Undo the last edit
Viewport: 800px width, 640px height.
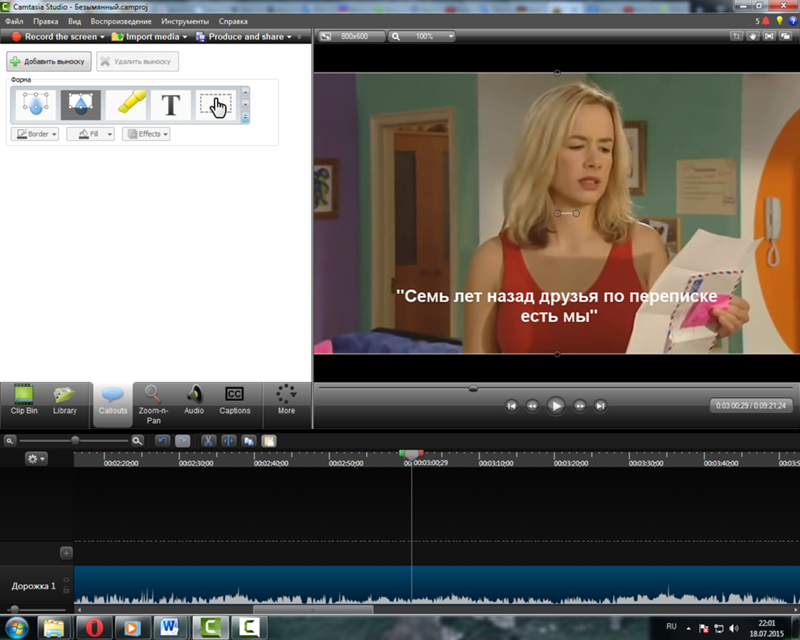point(162,441)
